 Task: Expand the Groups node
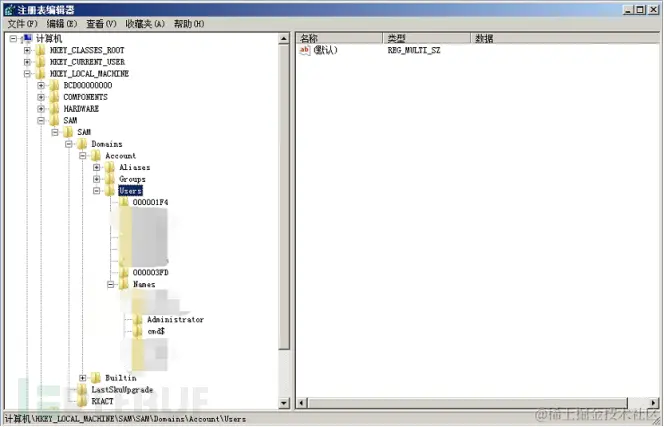97,179
